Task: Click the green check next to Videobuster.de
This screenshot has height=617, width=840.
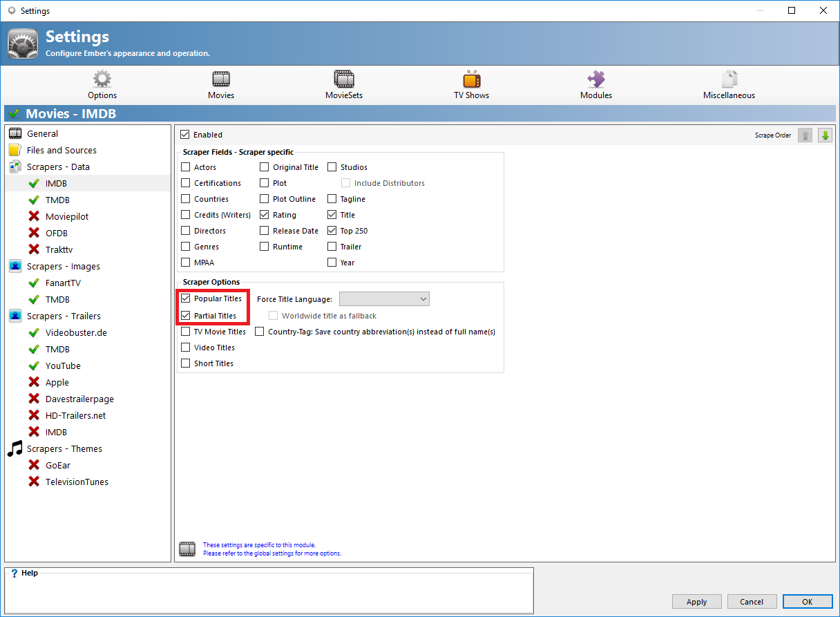Action: [x=33, y=332]
